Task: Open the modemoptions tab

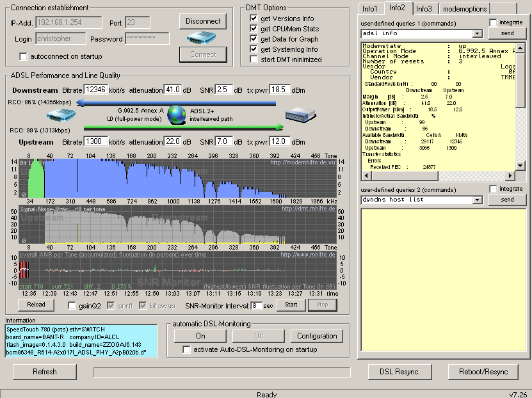Action: click(x=464, y=9)
